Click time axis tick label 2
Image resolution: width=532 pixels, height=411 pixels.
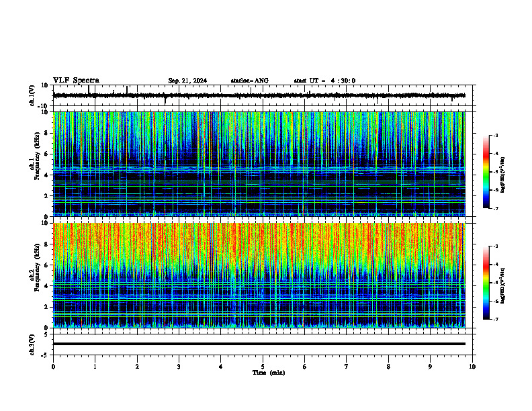(x=137, y=367)
